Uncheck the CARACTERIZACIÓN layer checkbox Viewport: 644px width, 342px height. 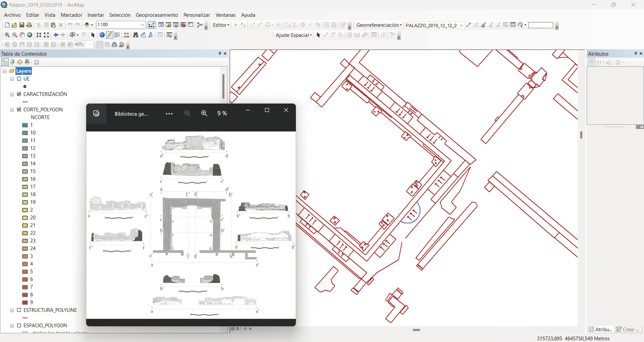pyautogui.click(x=19, y=94)
